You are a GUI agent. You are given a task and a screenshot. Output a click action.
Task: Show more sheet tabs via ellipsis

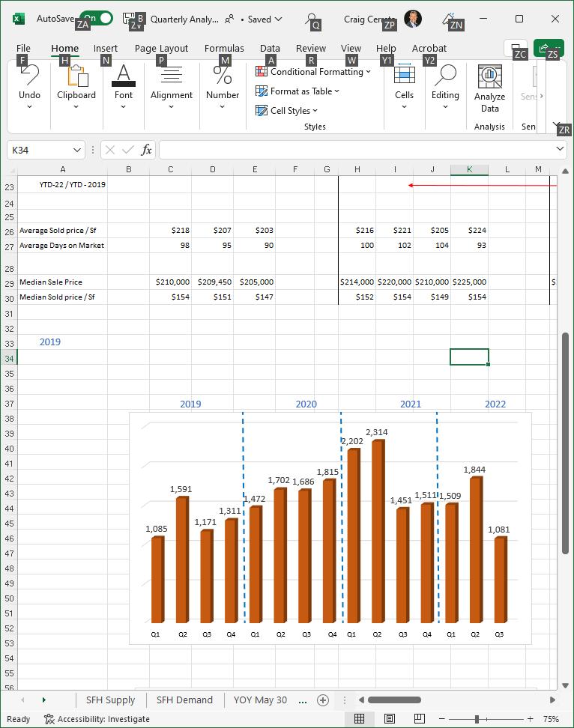click(x=303, y=700)
